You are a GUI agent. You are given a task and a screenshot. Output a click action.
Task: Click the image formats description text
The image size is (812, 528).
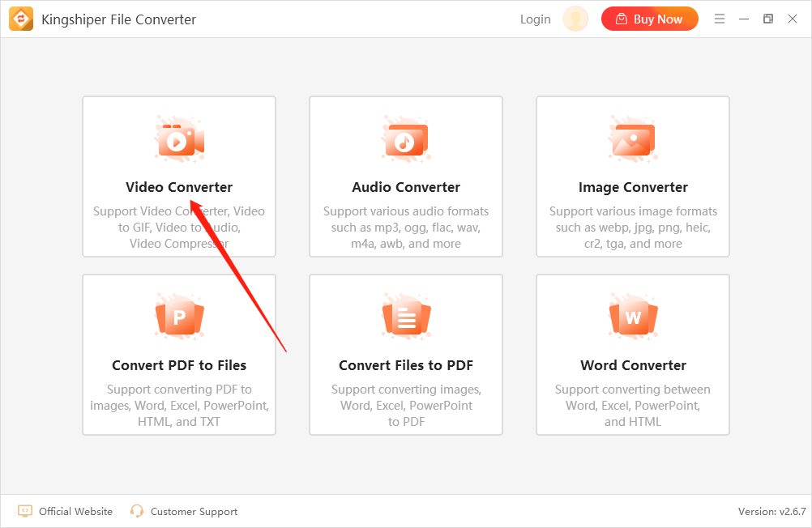click(x=633, y=228)
